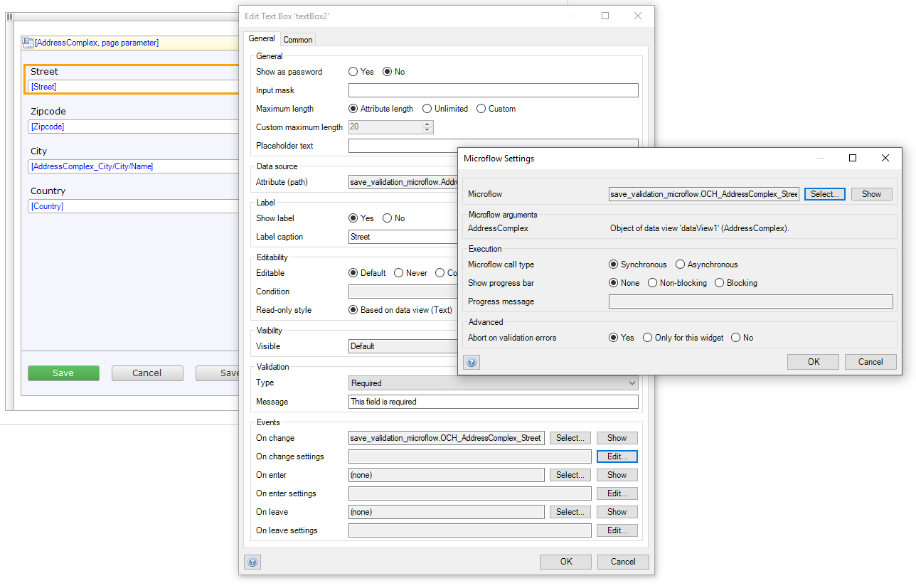Viewport: 916px width, 588px height.
Task: Open the Validation Type dropdown
Action: point(494,383)
